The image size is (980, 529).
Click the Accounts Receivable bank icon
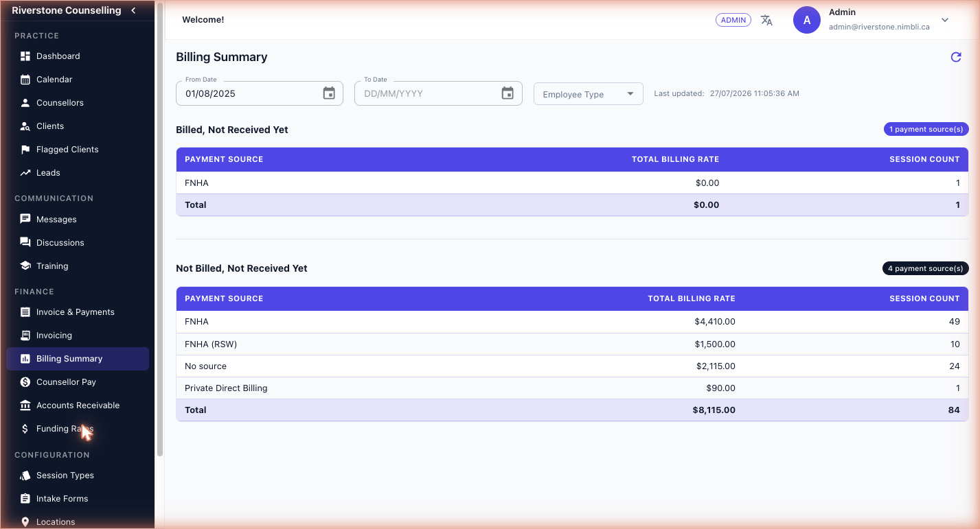pyautogui.click(x=25, y=405)
